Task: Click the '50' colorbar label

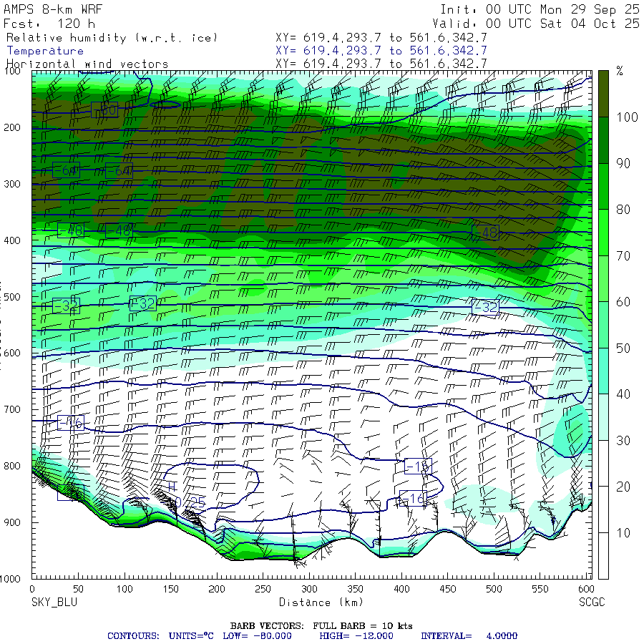Action: pos(623,348)
